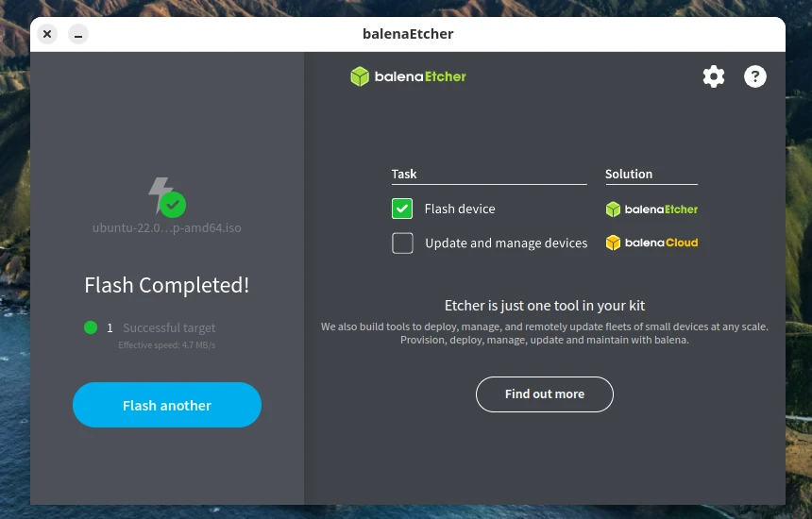The width and height of the screenshot is (812, 519).
Task: Click the Flash Completed! heading
Action: click(167, 285)
